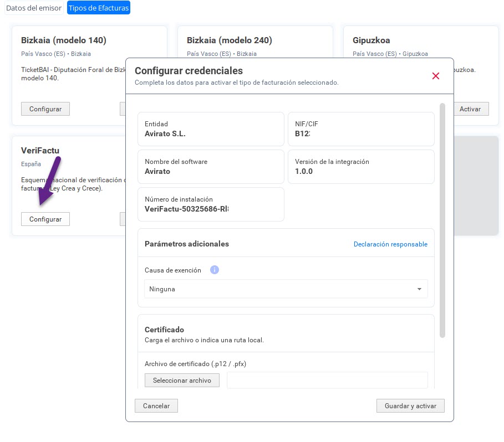
Task: Select the Tipos de Efacturas tab
Action: coord(99,8)
